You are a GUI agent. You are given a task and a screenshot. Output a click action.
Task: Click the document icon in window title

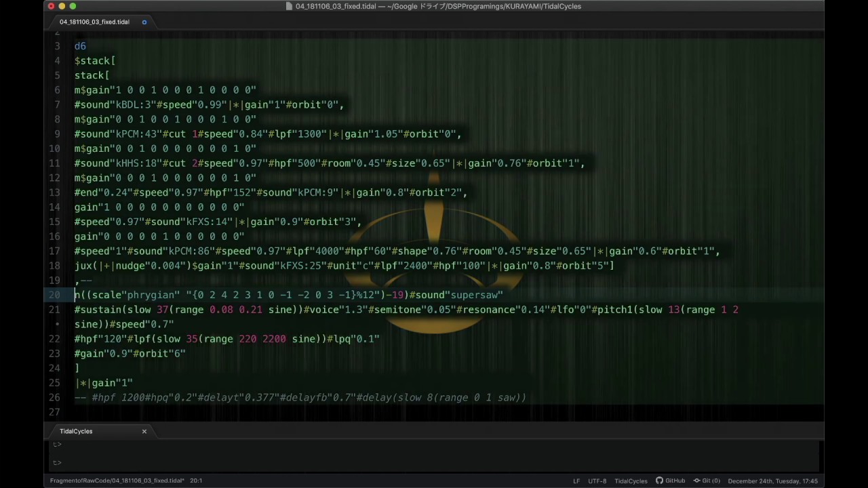(290, 6)
